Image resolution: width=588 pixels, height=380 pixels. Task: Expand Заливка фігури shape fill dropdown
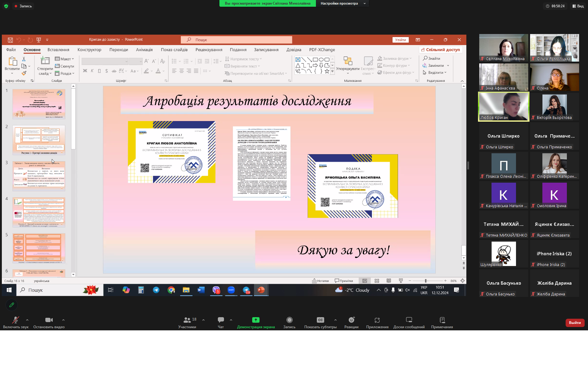395,58
